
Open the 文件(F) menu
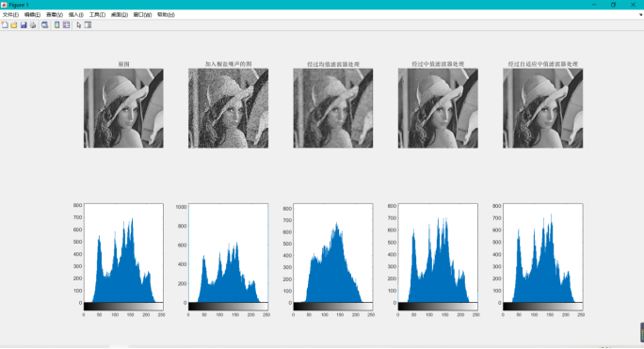coord(10,15)
